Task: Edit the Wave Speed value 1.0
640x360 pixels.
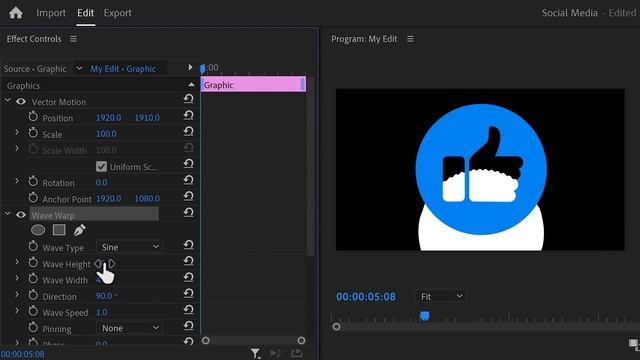Action: [102, 312]
